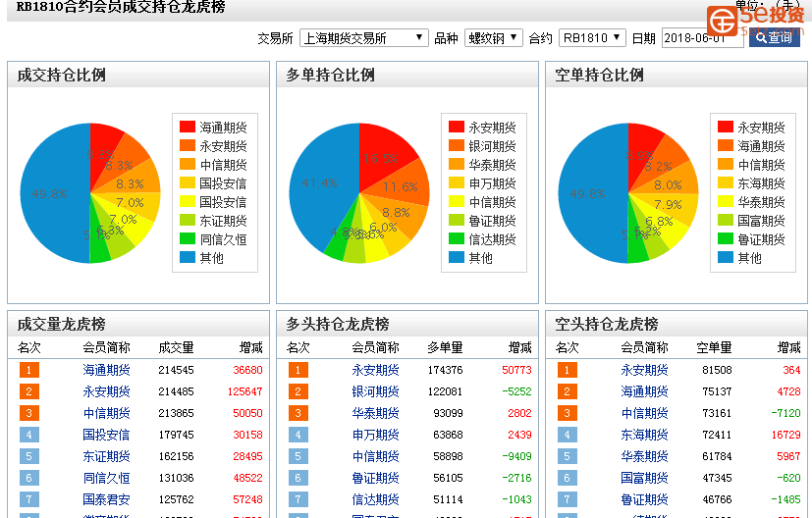812x518 pixels.
Task: Open 东证期货 link in 成交量龙虎榜
Action: pos(106,456)
